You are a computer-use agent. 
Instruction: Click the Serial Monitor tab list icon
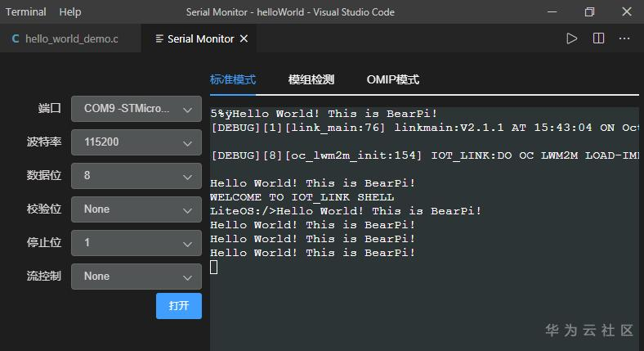159,38
